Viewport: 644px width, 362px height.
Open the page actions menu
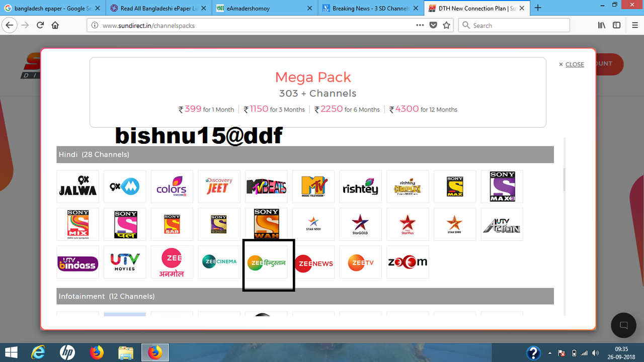click(x=420, y=25)
